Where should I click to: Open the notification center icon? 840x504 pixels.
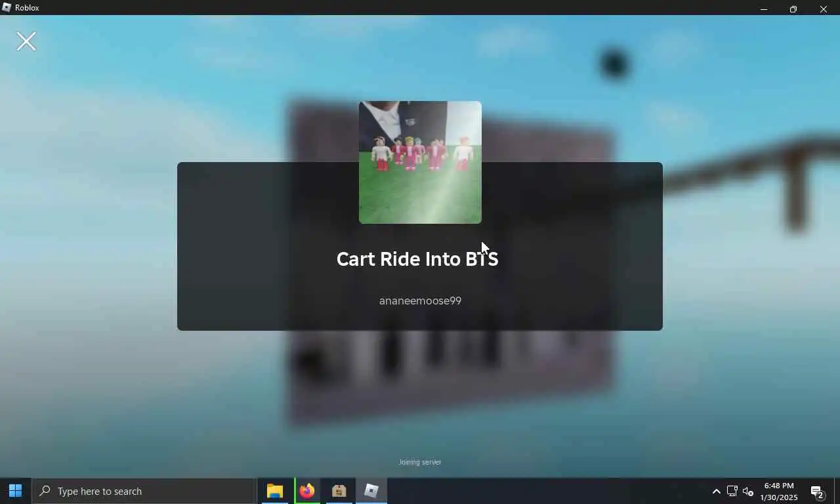click(x=817, y=492)
